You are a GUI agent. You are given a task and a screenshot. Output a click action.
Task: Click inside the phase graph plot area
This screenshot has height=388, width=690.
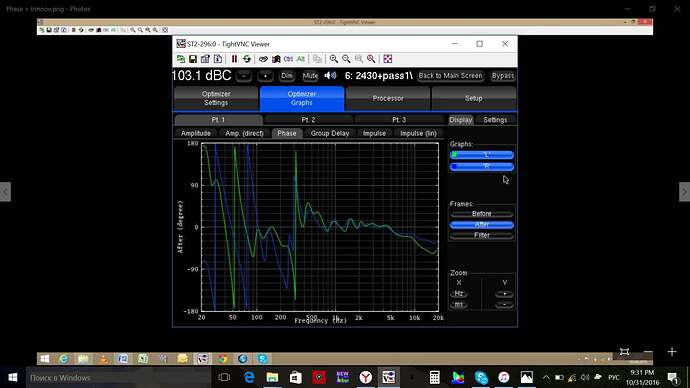pyautogui.click(x=320, y=227)
